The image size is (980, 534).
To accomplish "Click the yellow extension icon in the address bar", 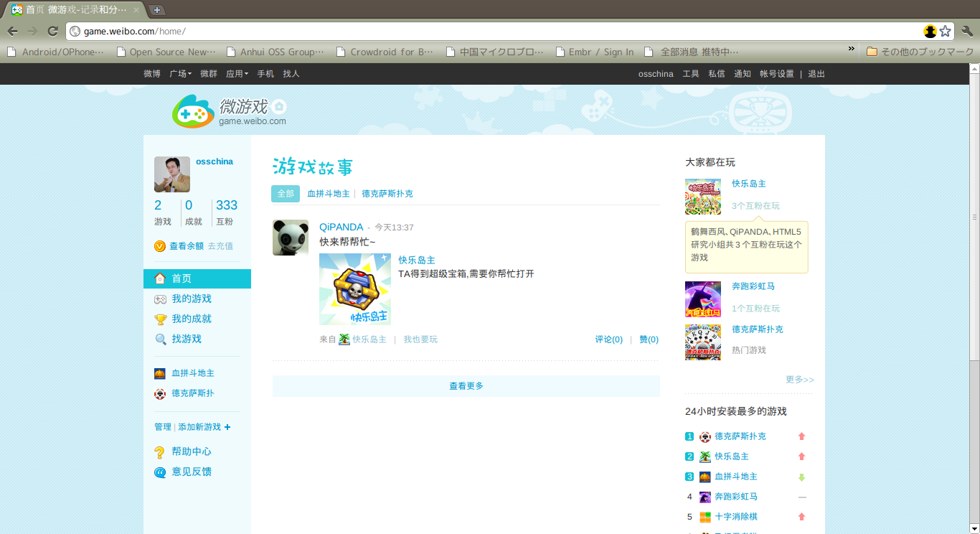I will [930, 31].
